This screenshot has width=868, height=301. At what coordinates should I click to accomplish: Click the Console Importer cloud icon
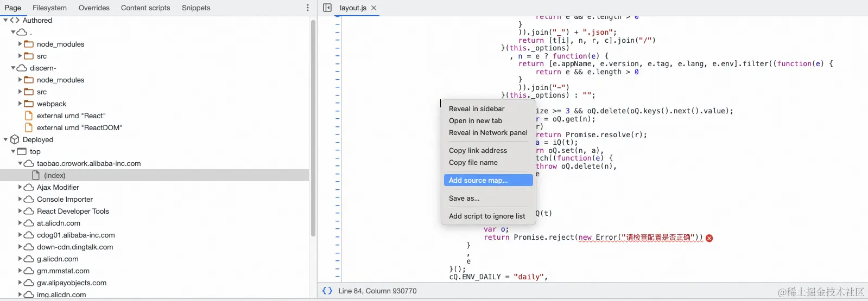[x=29, y=199]
